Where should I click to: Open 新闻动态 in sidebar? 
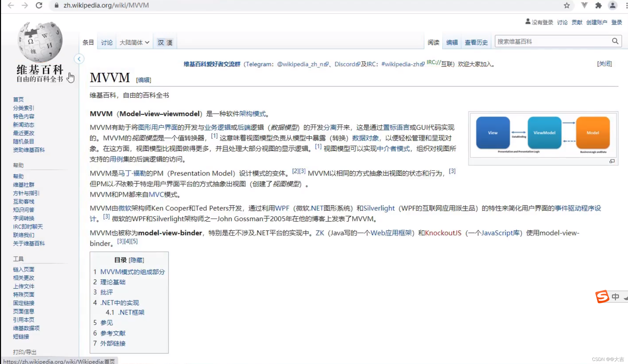coord(24,124)
